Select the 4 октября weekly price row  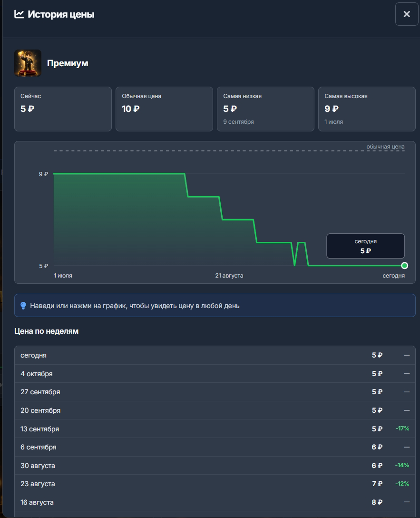[x=215, y=374]
